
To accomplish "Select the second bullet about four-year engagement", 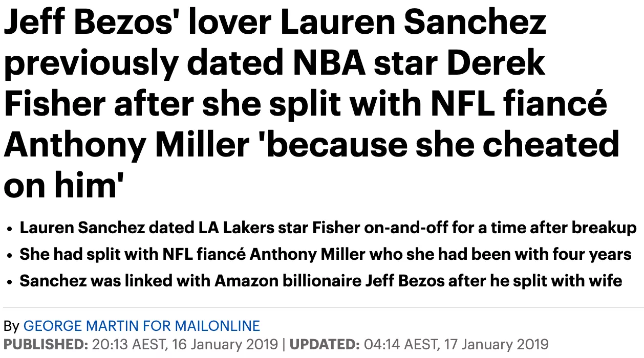I will tap(326, 254).
